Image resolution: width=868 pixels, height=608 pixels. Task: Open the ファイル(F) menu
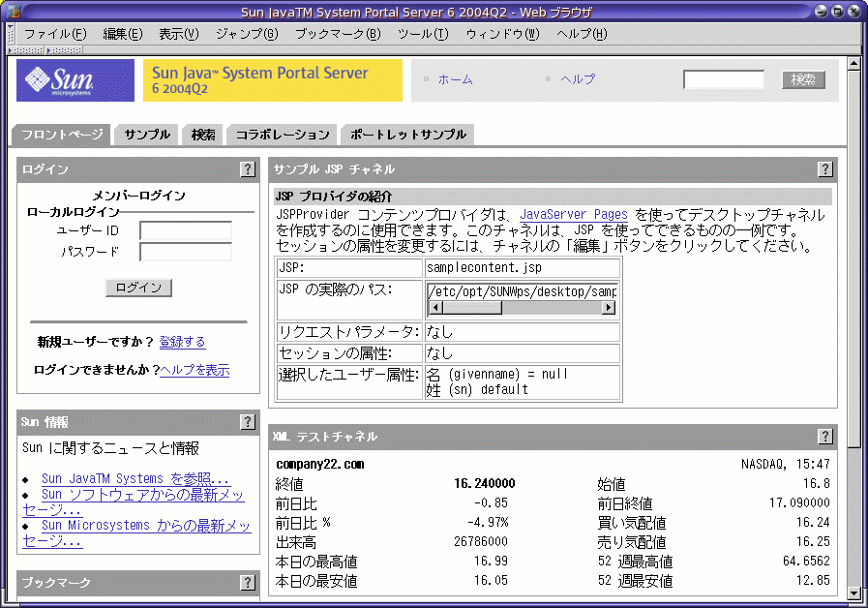[55, 34]
